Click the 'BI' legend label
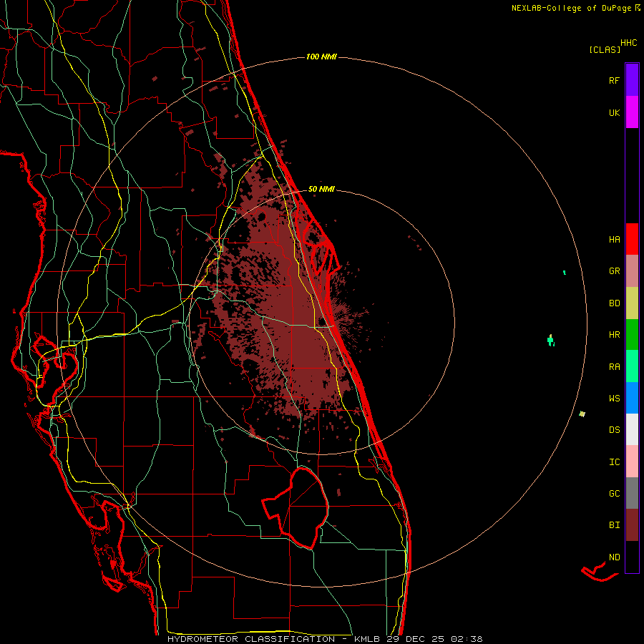This screenshot has height=644, width=644. pos(614,525)
